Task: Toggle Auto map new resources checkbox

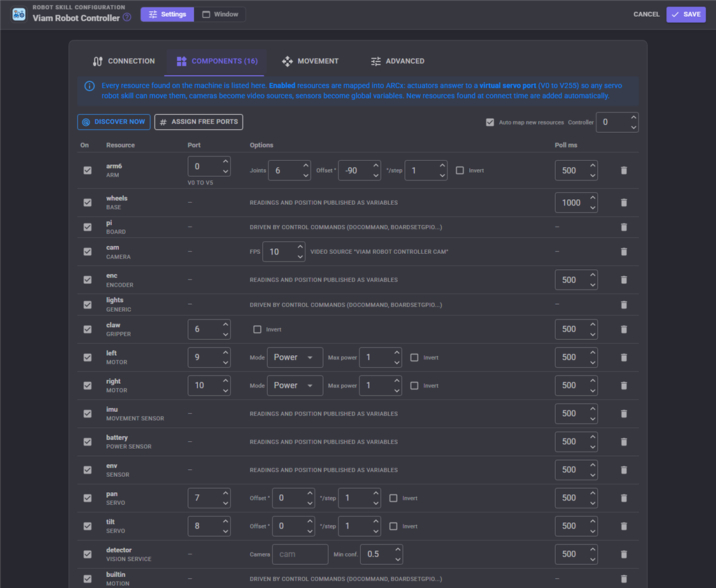Action: [x=490, y=122]
